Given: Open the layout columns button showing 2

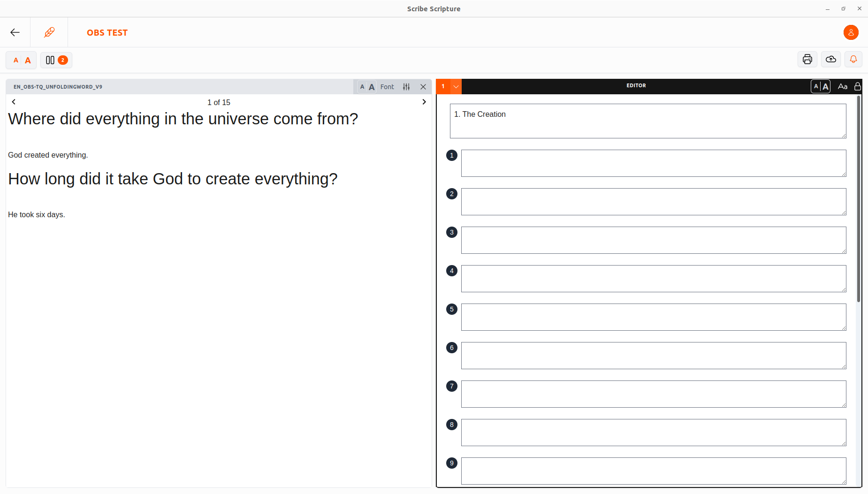Looking at the screenshot, I should [x=56, y=60].
